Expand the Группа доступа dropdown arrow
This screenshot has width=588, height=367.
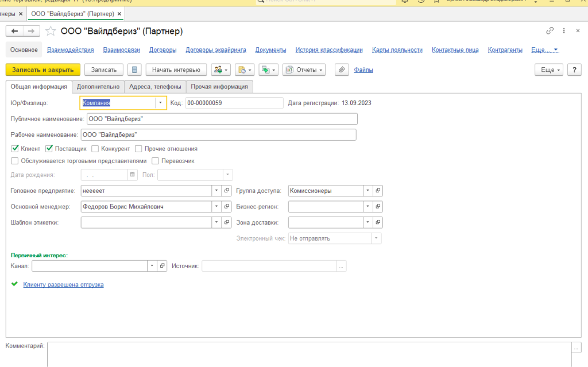click(368, 191)
